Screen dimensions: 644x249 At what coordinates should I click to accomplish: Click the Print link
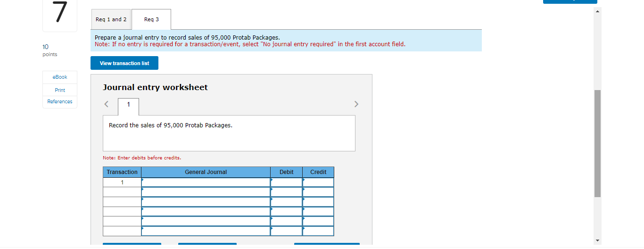coord(60,90)
